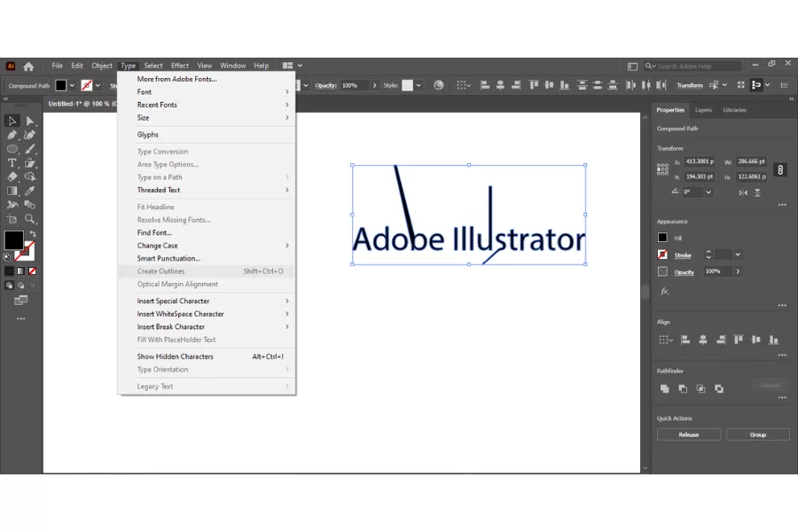
Task: Click Flip Horizontal icon in Transform
Action: point(743,192)
